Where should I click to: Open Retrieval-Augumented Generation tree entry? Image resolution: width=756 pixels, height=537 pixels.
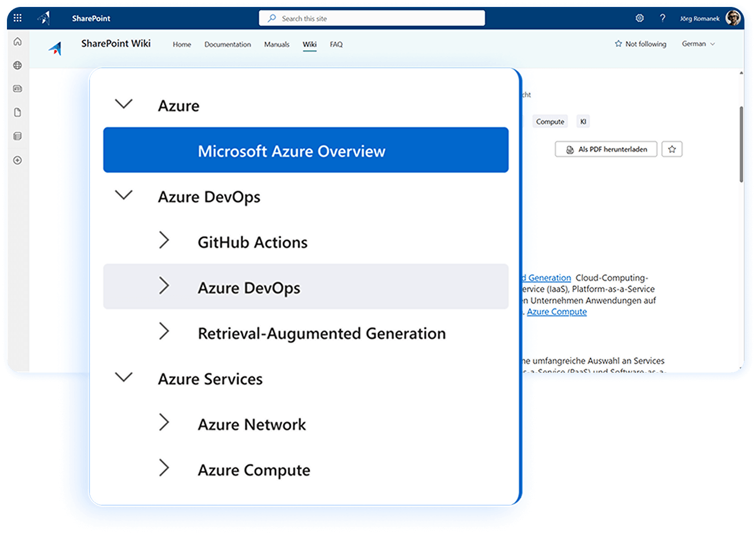[x=322, y=333]
